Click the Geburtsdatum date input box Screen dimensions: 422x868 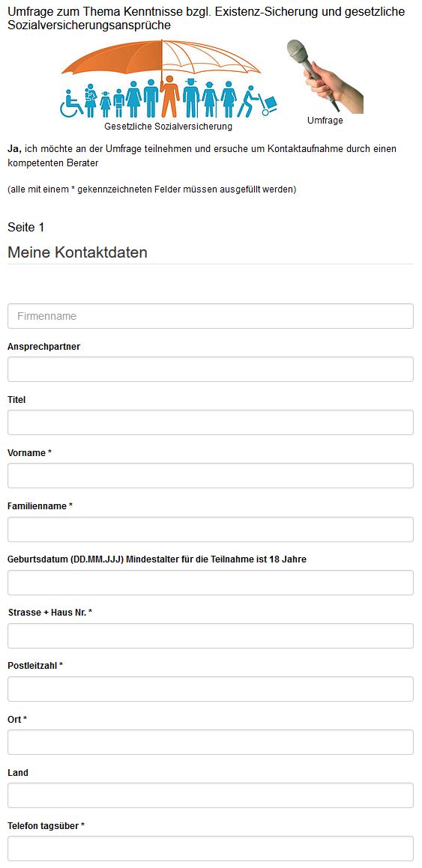[211, 583]
